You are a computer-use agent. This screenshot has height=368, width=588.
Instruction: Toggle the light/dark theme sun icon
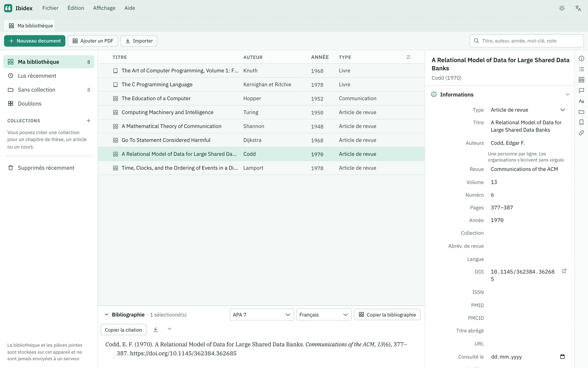point(562,8)
